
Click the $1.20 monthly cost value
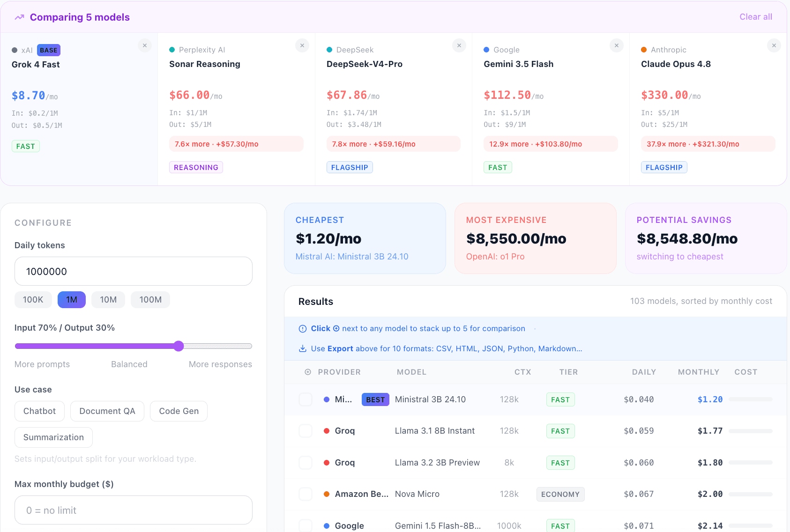[710, 399]
